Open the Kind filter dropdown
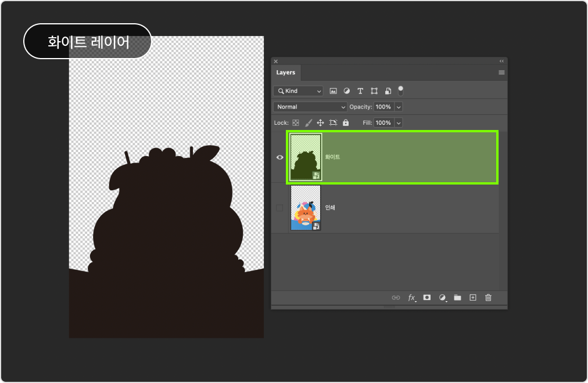 299,91
